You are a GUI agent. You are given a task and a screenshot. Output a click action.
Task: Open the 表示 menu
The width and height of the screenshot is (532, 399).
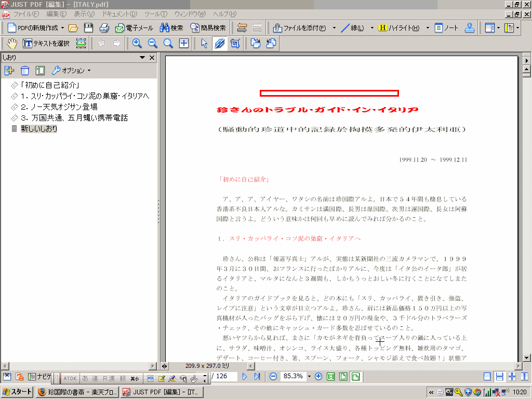click(84, 14)
